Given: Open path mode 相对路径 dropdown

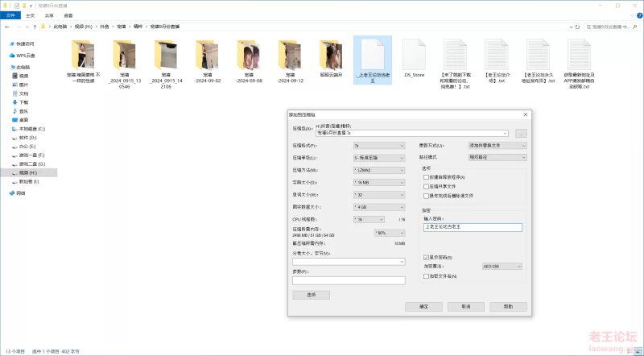Looking at the screenshot, I should (497, 157).
